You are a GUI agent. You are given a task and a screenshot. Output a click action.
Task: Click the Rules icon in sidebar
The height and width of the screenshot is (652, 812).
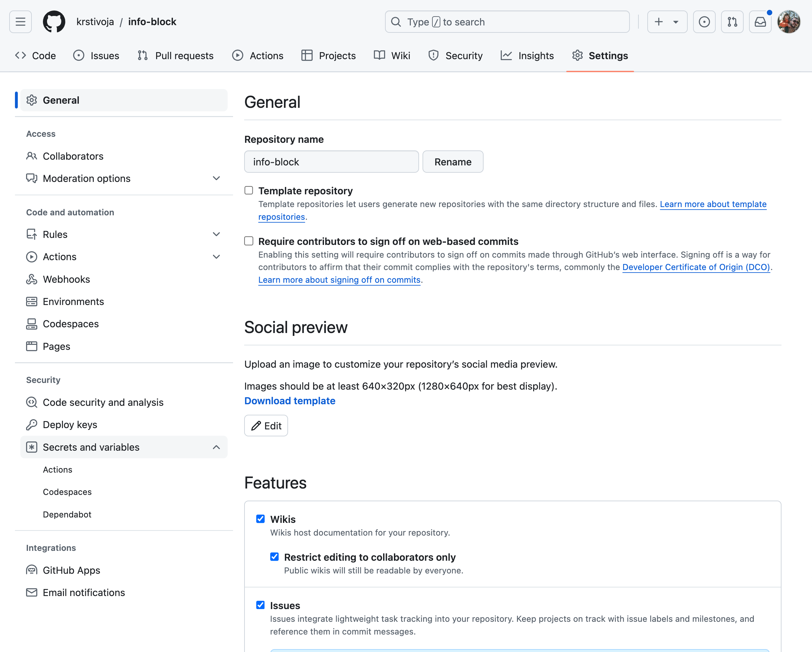tap(32, 234)
